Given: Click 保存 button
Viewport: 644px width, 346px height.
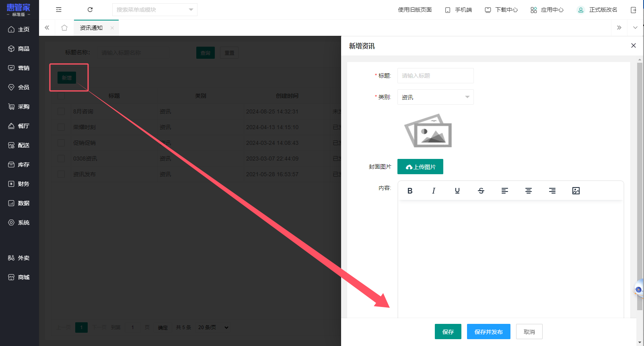Looking at the screenshot, I should point(448,332).
